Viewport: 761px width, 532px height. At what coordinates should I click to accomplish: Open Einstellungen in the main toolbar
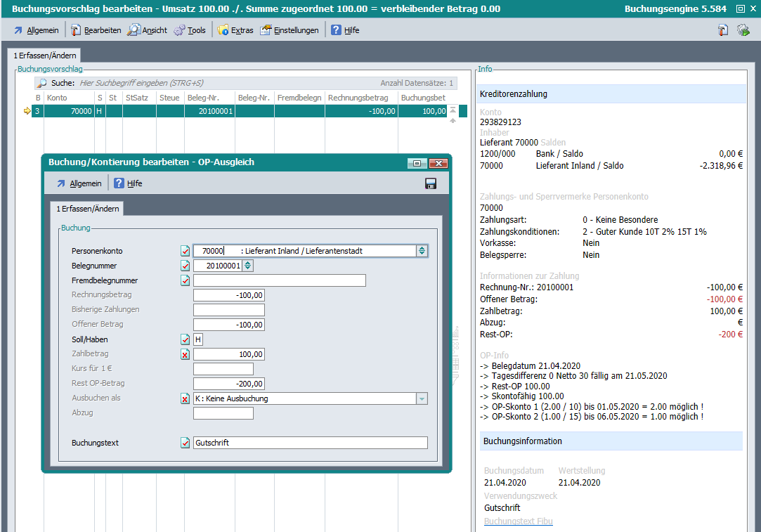click(289, 30)
